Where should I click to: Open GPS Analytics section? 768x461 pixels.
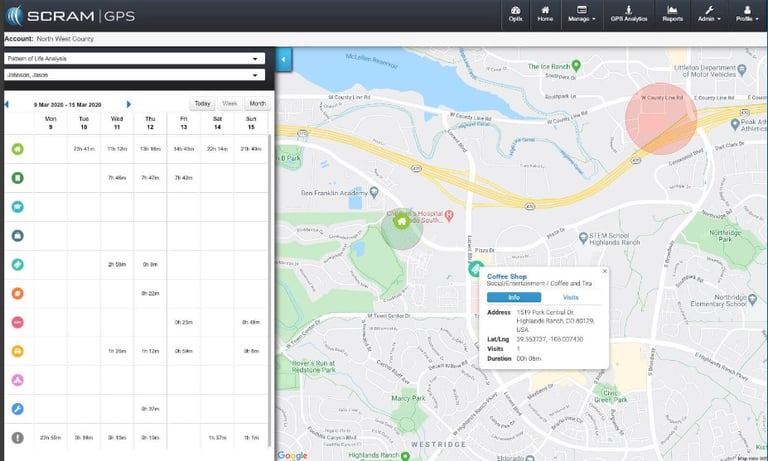[628, 14]
